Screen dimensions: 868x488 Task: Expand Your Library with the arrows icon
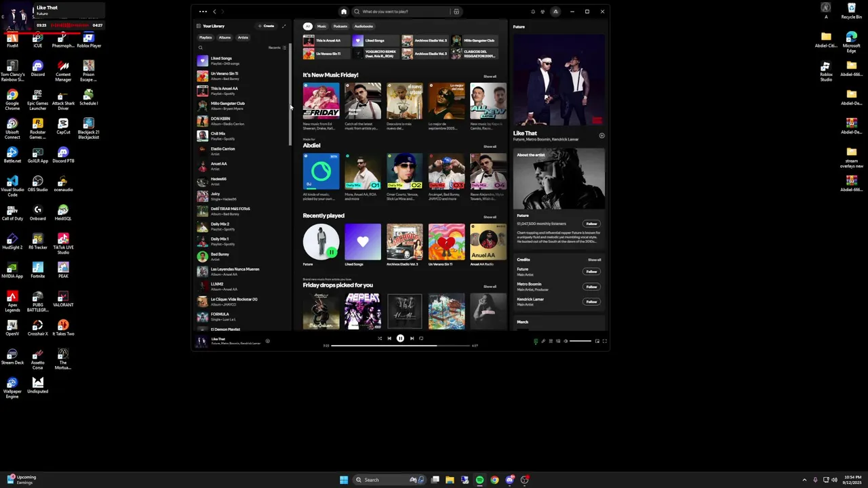(283, 26)
